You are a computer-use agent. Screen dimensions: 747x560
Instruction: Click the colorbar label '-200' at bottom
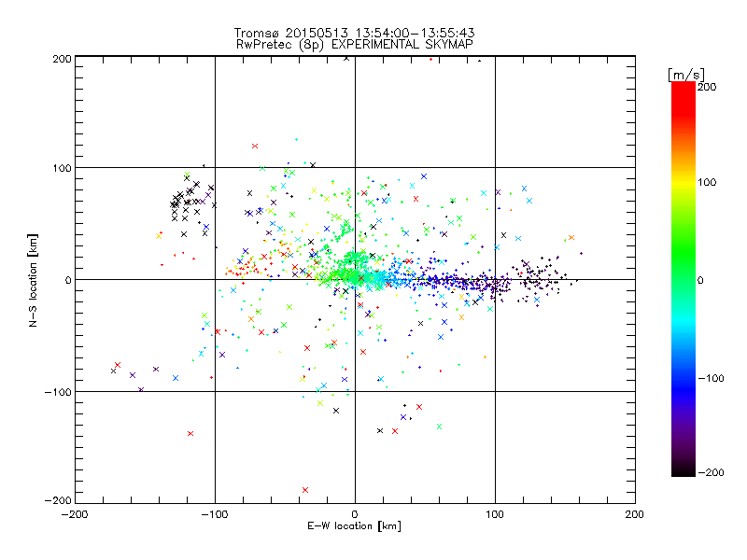click(711, 472)
